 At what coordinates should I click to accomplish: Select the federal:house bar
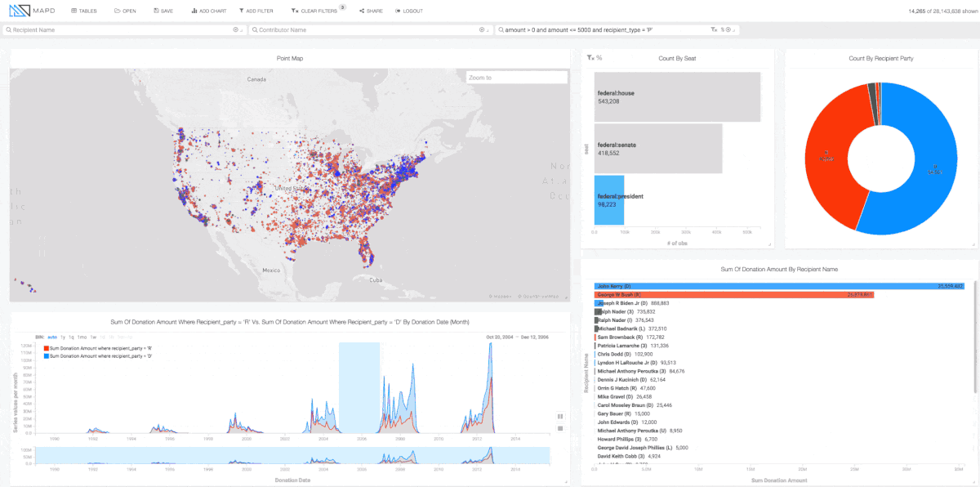677,97
